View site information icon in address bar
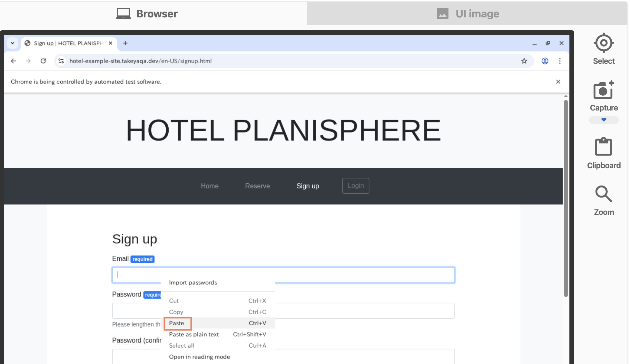The height and width of the screenshot is (364, 630). (x=61, y=61)
